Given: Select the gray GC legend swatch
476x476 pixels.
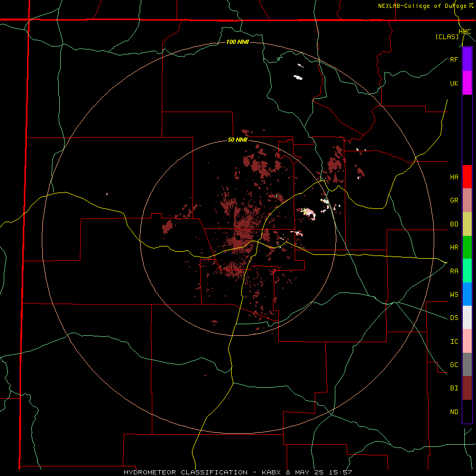Looking at the screenshot, I should (467, 364).
